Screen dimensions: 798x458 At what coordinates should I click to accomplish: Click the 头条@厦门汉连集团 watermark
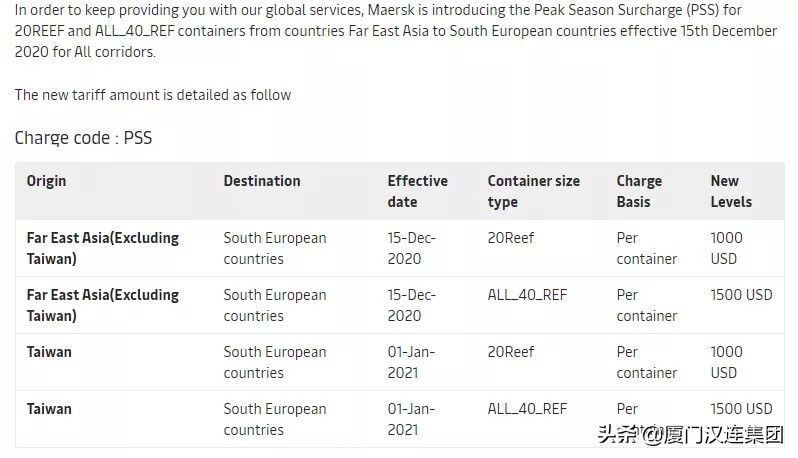click(690, 435)
